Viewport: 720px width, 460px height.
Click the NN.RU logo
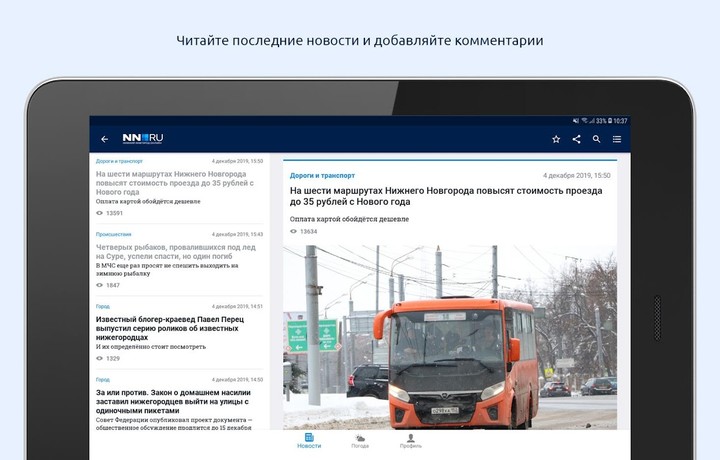click(x=143, y=138)
